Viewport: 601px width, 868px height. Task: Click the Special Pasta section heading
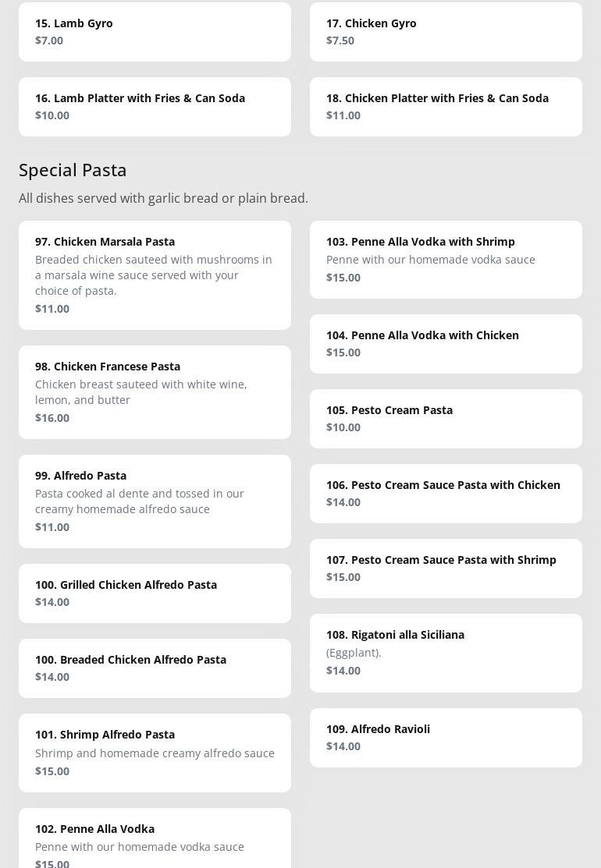point(73,170)
